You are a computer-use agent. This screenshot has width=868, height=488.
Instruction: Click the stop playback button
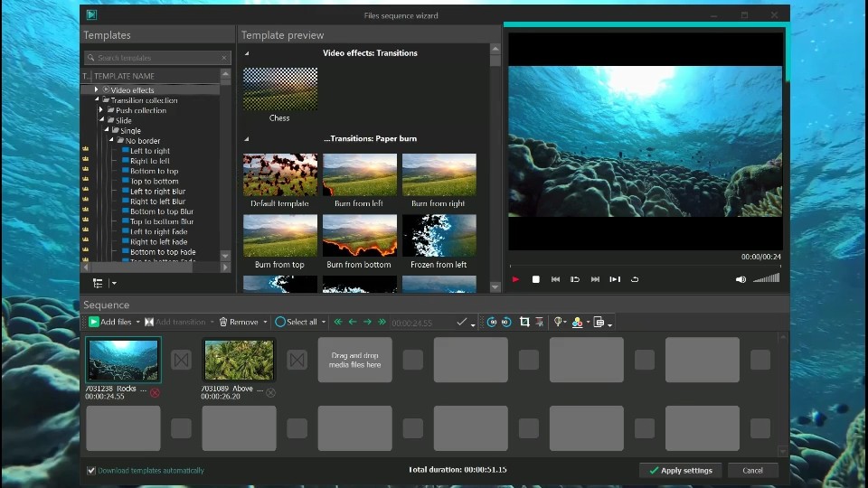coord(535,280)
